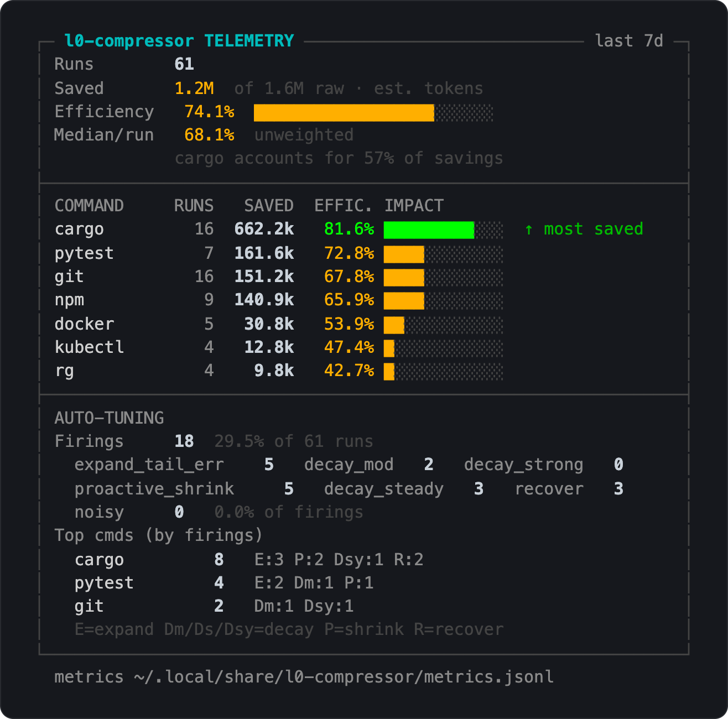Click '0.0% of firings' note
Image resolution: width=728 pixels, height=719 pixels.
[289, 512]
